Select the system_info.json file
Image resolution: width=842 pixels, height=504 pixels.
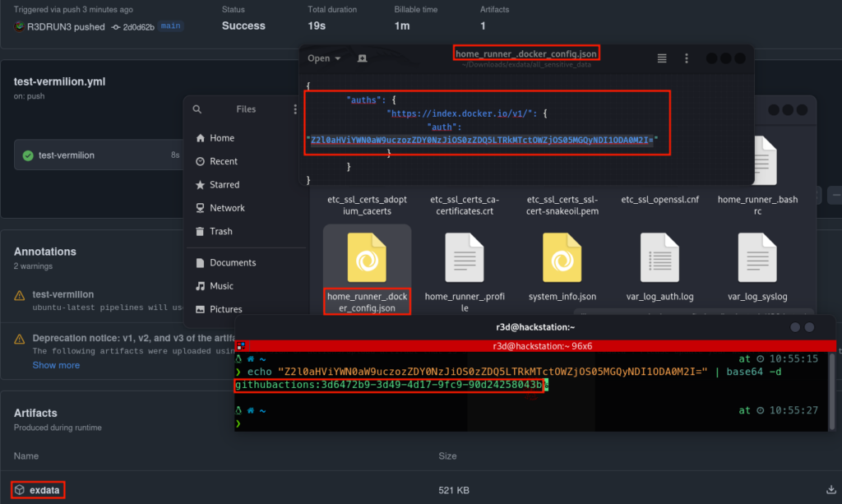pyautogui.click(x=562, y=266)
